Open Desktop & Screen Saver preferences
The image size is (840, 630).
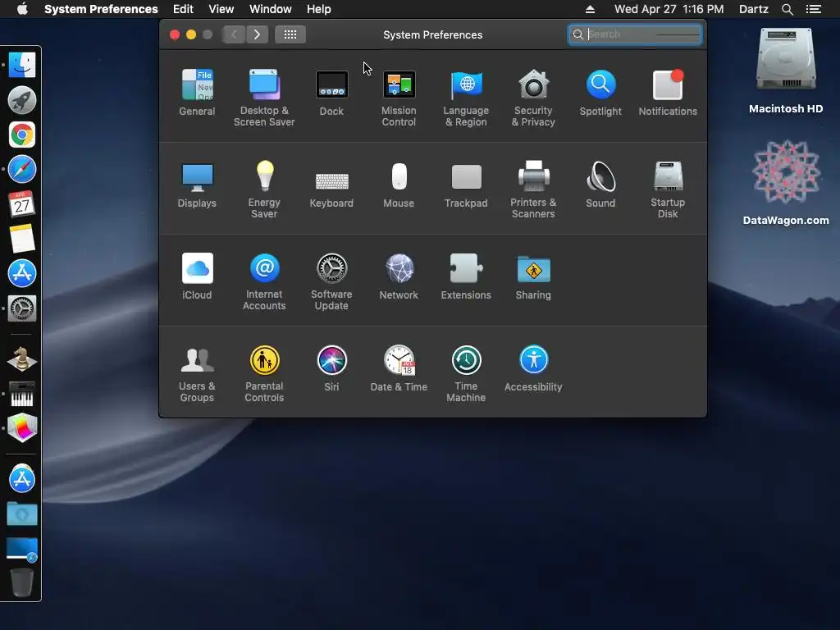pos(264,98)
